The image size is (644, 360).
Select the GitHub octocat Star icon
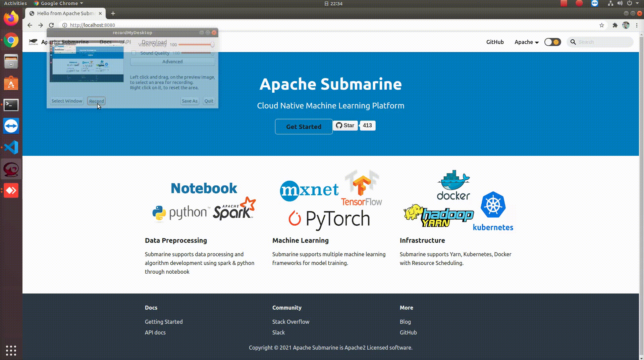[x=339, y=125]
